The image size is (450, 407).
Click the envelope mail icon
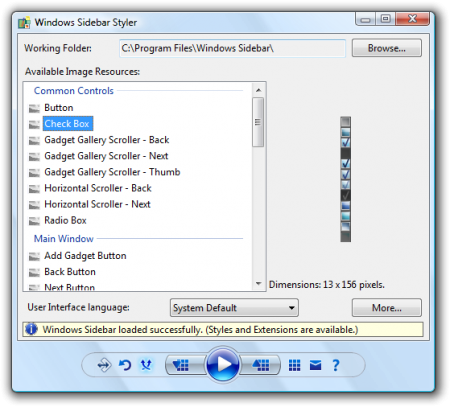(x=315, y=365)
